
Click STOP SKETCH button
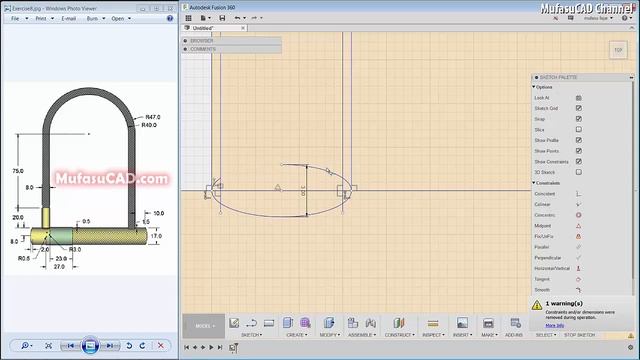coord(579,335)
